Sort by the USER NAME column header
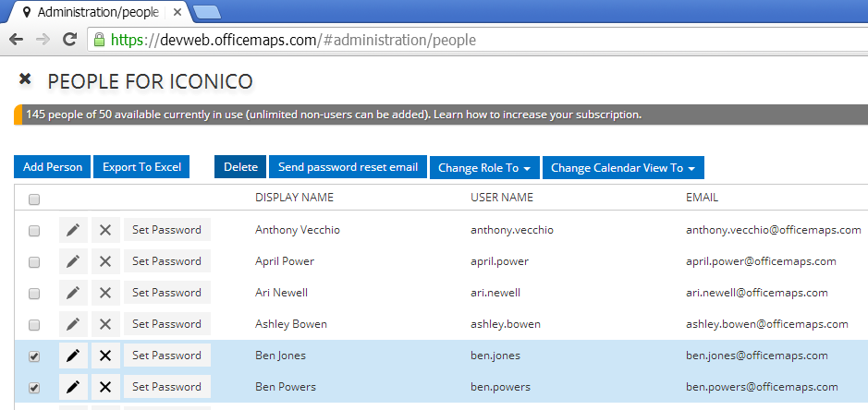Screen dimensions: 868x410 pos(502,198)
